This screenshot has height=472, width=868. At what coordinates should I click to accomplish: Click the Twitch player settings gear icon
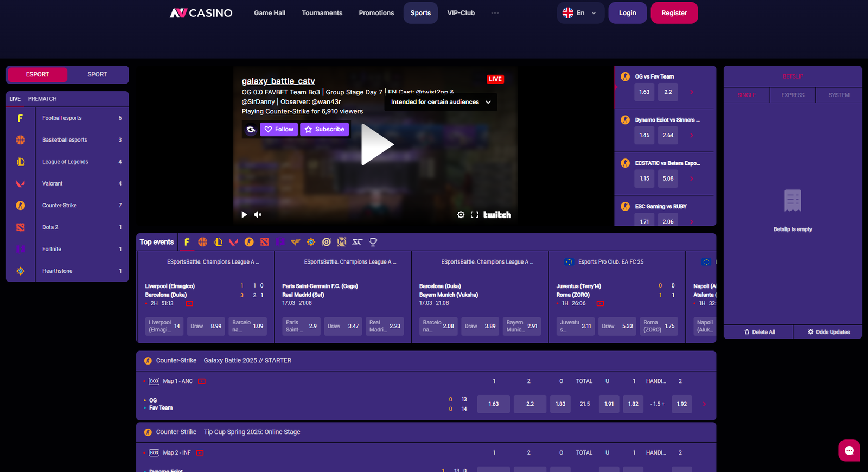pos(461,215)
